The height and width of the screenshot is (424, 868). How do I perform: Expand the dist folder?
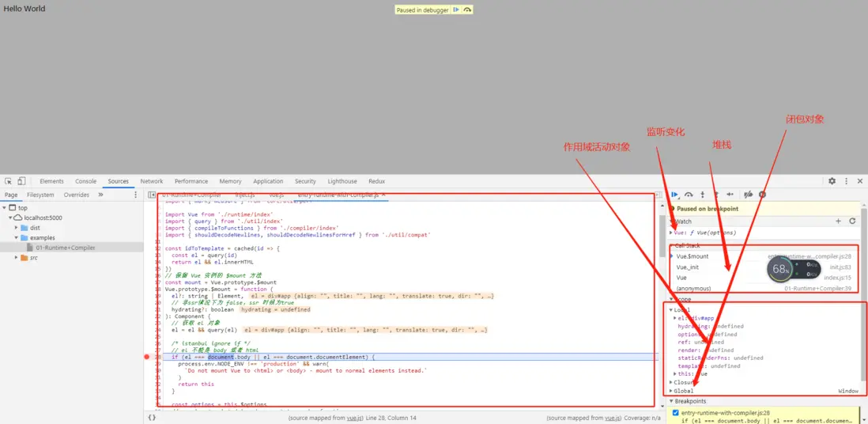point(17,228)
